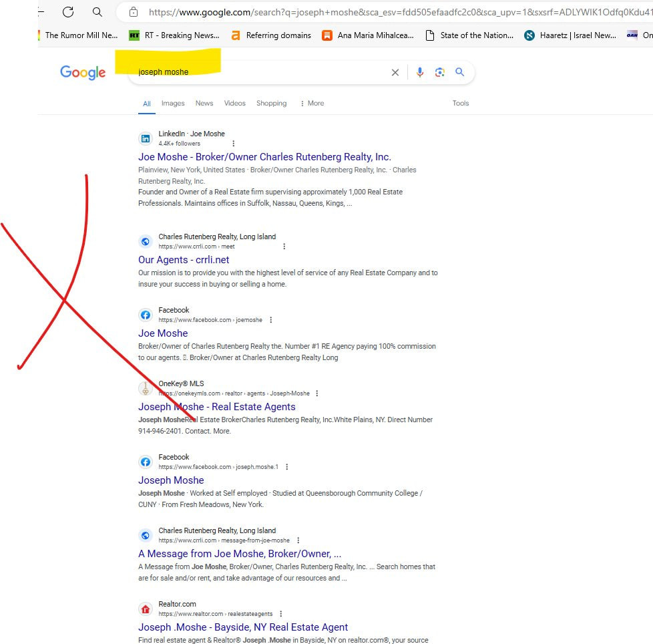Screen dimensions: 653x644
Task: Switch to the News tab
Action: point(204,104)
